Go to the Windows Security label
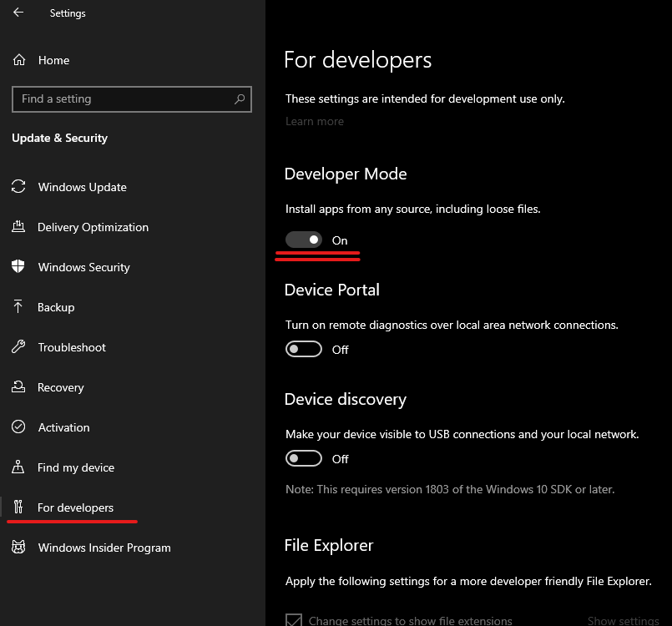The width and height of the screenshot is (672, 626). pos(84,267)
